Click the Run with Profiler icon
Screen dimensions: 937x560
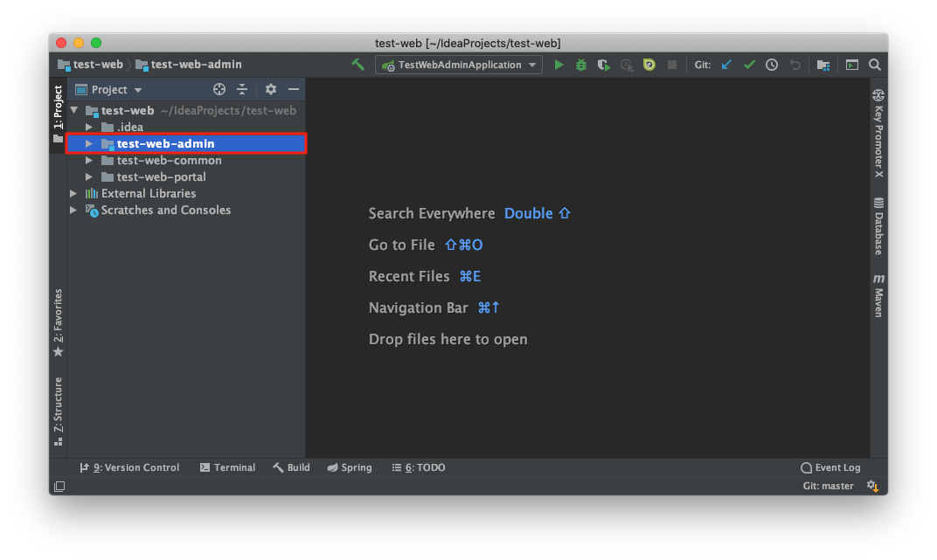click(x=626, y=65)
